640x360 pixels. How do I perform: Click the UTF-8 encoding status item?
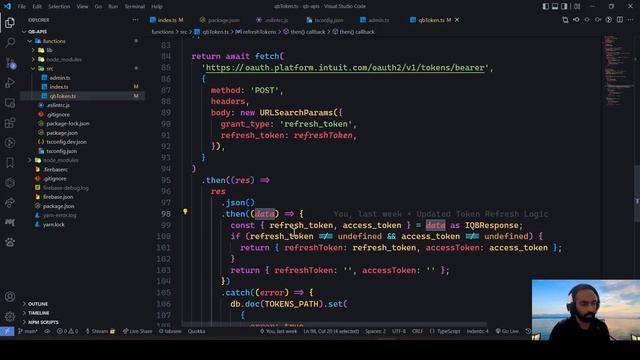(399, 331)
